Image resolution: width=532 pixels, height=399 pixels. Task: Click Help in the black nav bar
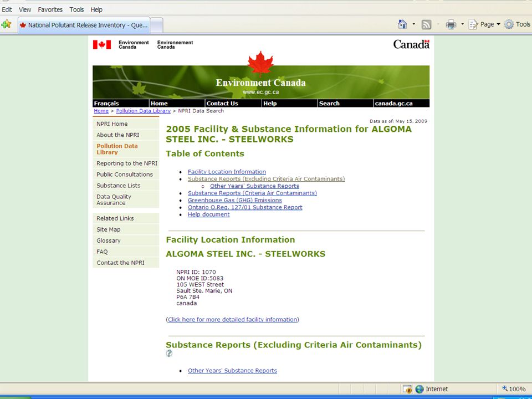tap(270, 104)
